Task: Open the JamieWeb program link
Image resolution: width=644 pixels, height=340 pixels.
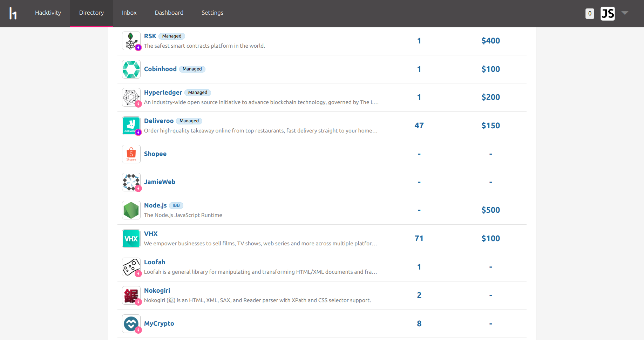Action: pyautogui.click(x=160, y=182)
